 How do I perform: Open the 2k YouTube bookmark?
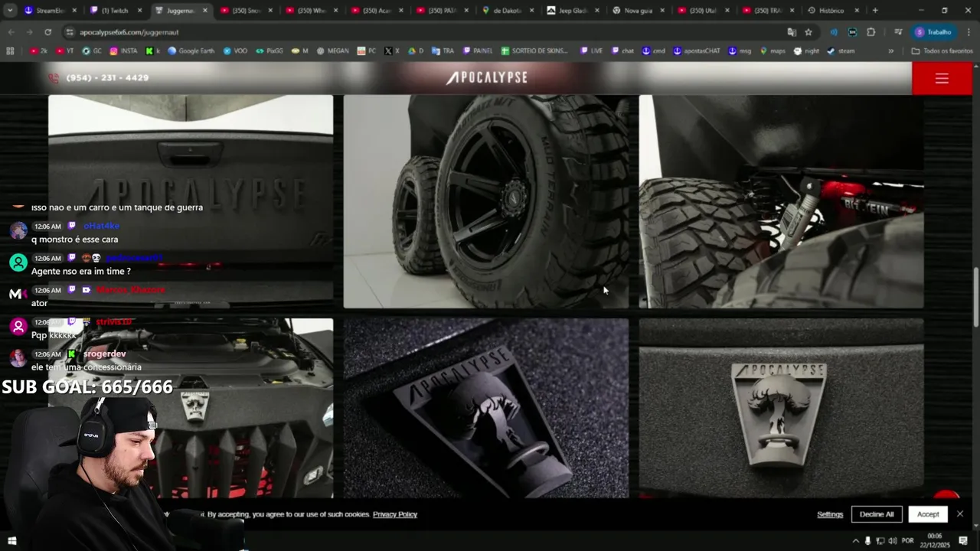[38, 51]
